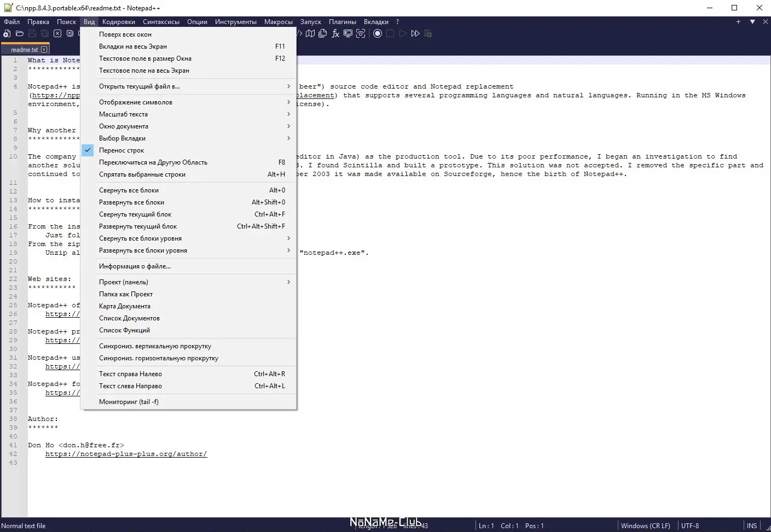Choose Информация о файле... entry
This screenshot has height=532, width=771.
[188, 266]
